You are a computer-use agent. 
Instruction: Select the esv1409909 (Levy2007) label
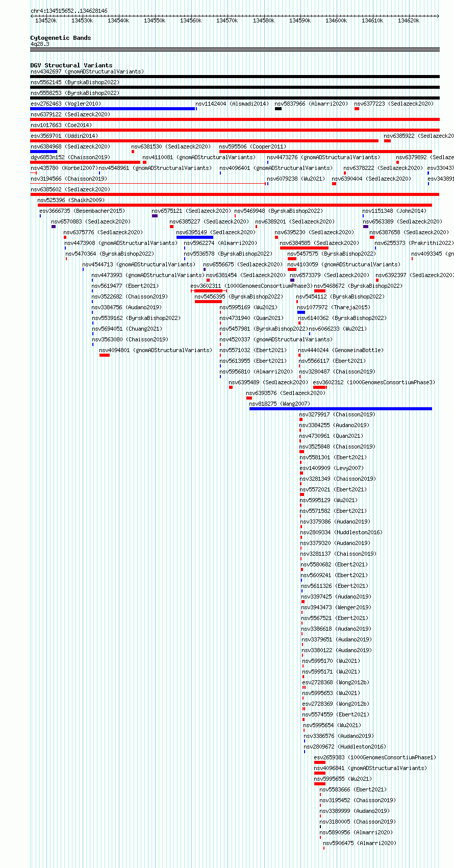pos(332,468)
